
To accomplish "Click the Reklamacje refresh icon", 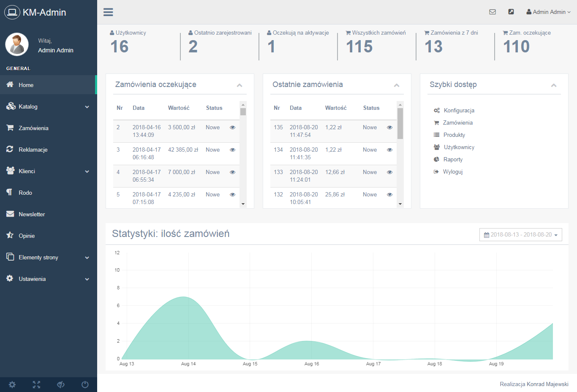I will click(10, 149).
